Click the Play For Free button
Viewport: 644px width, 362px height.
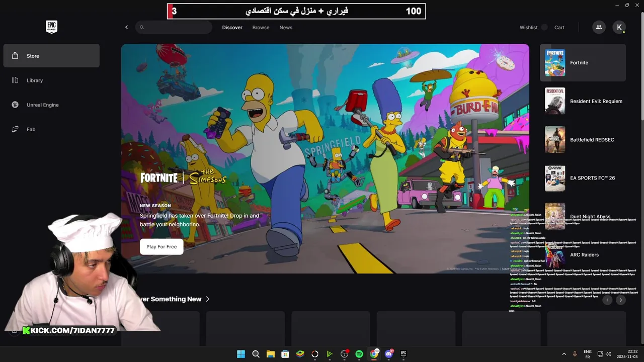[x=162, y=247]
